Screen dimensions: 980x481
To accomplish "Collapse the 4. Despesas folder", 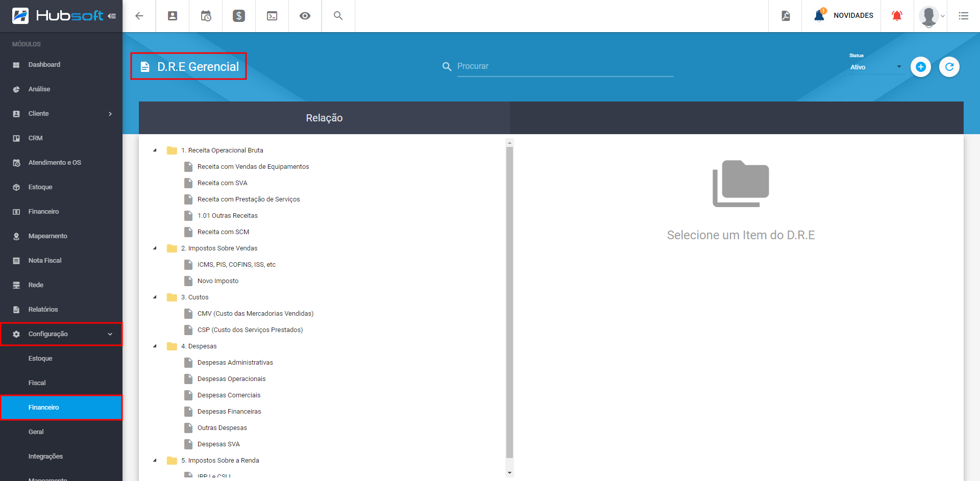I will pos(155,346).
